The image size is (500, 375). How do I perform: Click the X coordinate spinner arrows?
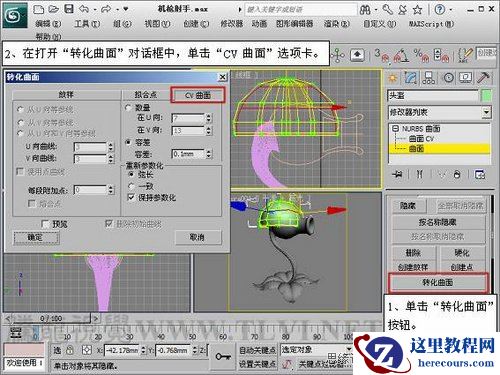tap(143, 350)
